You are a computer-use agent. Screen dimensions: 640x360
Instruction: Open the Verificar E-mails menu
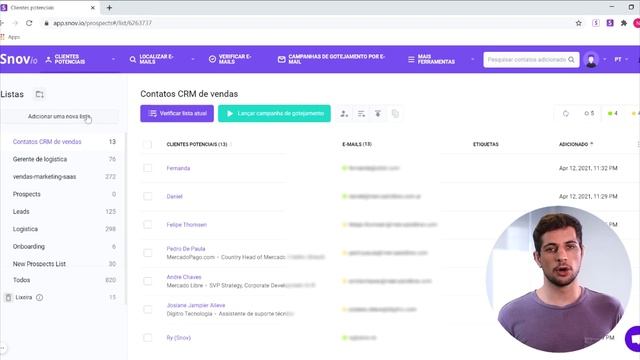(x=230, y=59)
